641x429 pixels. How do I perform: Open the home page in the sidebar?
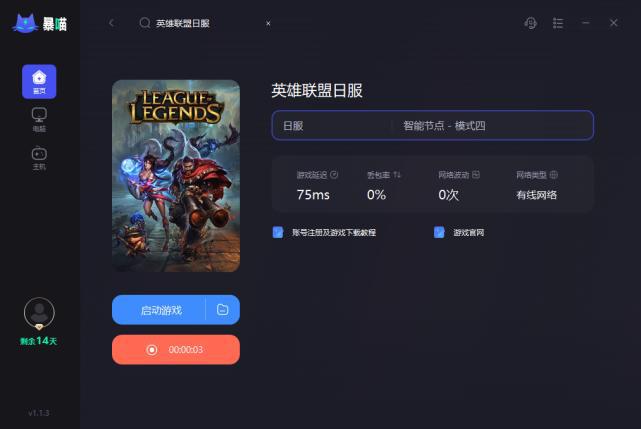(39, 81)
